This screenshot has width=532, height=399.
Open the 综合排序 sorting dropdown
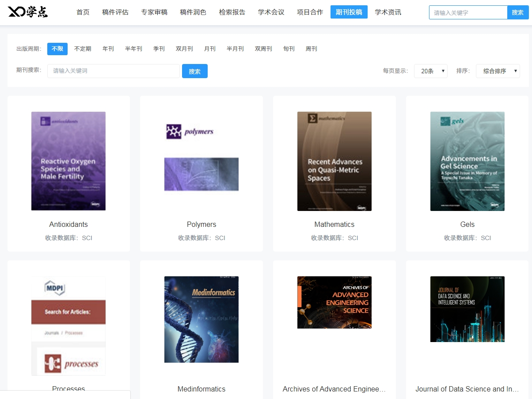pyautogui.click(x=498, y=71)
